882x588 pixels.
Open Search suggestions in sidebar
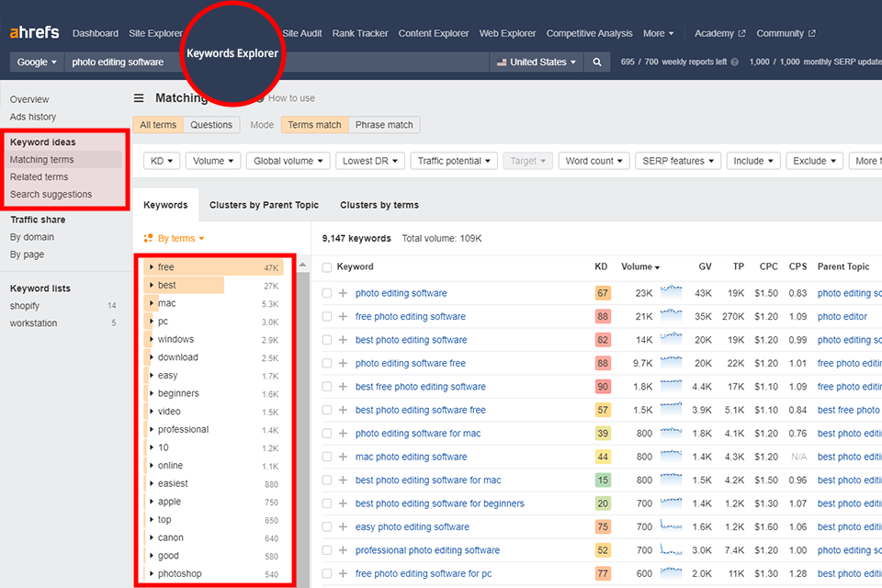point(51,195)
